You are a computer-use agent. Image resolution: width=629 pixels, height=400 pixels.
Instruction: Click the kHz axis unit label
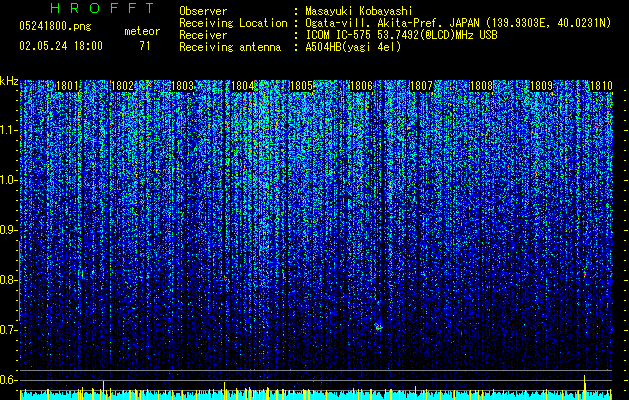[x=9, y=81]
